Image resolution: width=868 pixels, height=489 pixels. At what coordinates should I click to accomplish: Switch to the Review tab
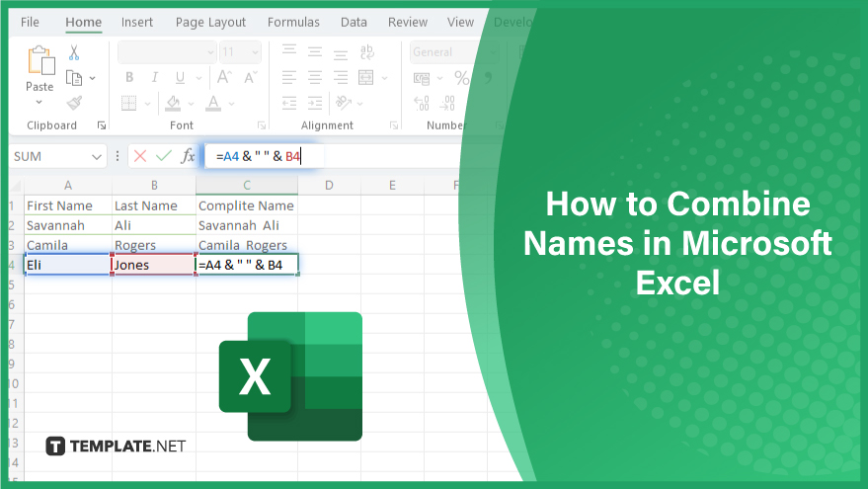[408, 22]
